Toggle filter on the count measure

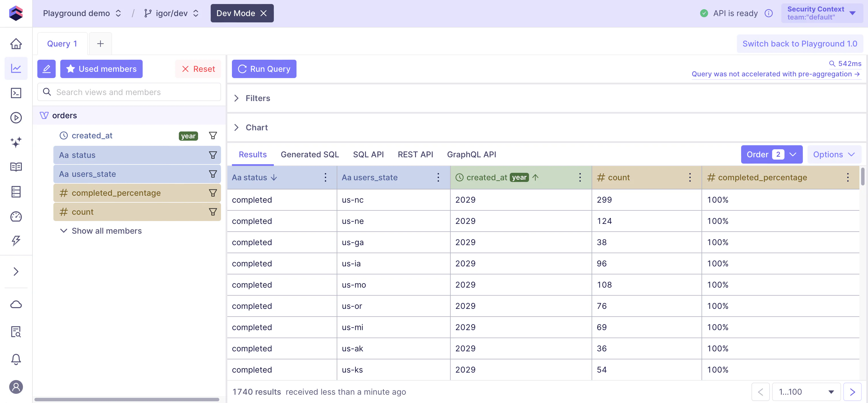coord(213,212)
